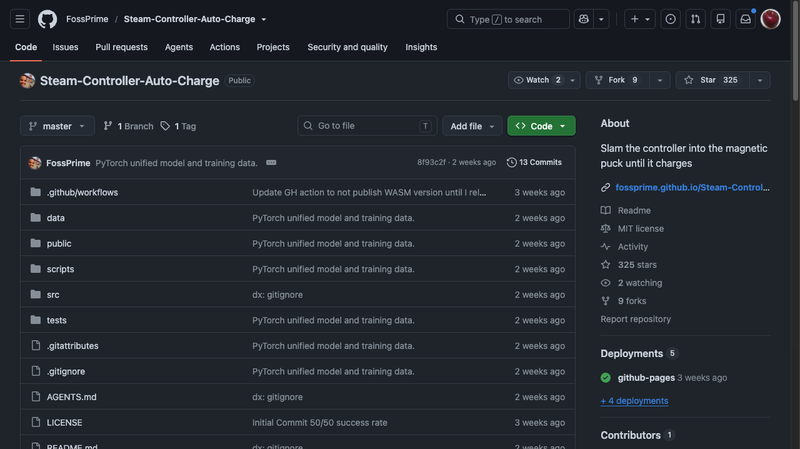Click the src folder icon
This screenshot has height=449, width=800.
[35, 294]
